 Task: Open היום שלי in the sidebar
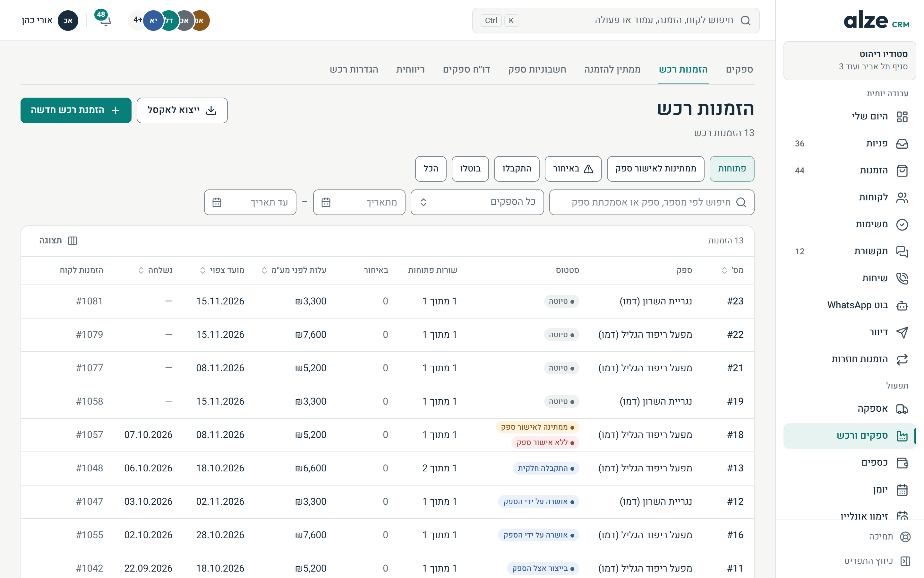[850, 116]
